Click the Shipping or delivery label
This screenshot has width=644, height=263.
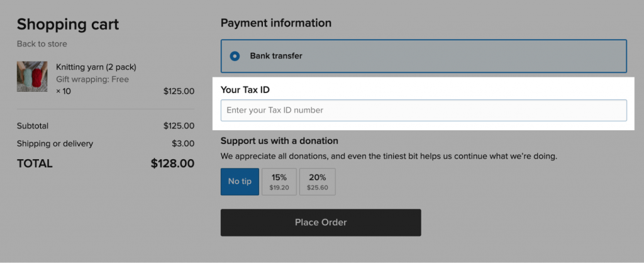point(55,143)
